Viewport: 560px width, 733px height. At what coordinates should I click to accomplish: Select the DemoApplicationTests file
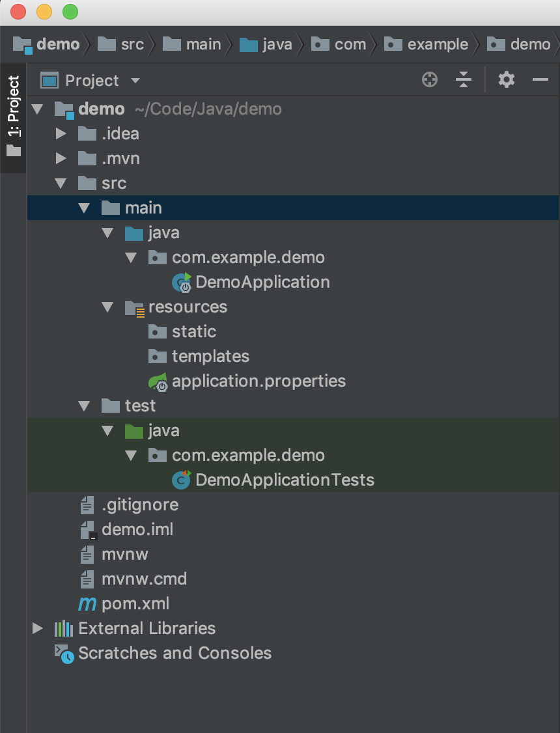click(285, 480)
